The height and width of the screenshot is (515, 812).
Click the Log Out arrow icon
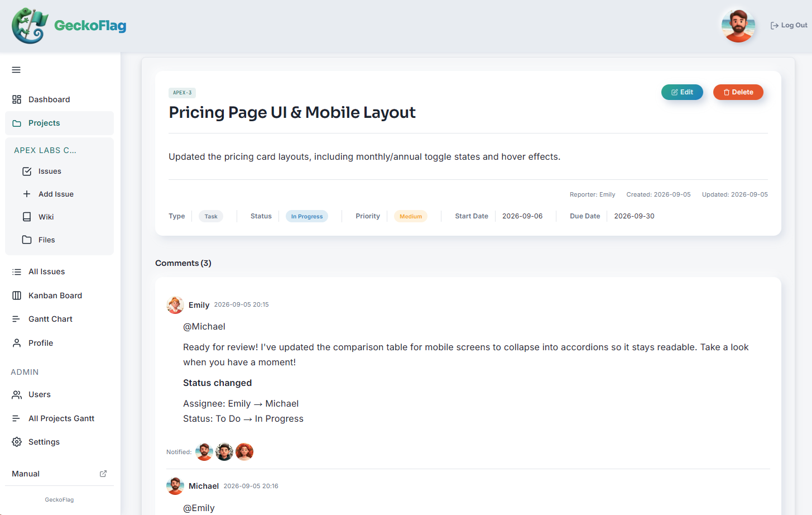coord(775,26)
